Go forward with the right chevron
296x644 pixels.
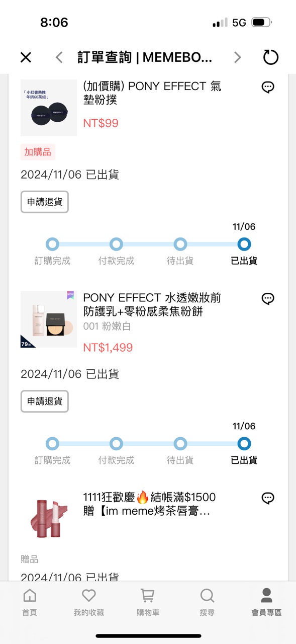point(238,57)
